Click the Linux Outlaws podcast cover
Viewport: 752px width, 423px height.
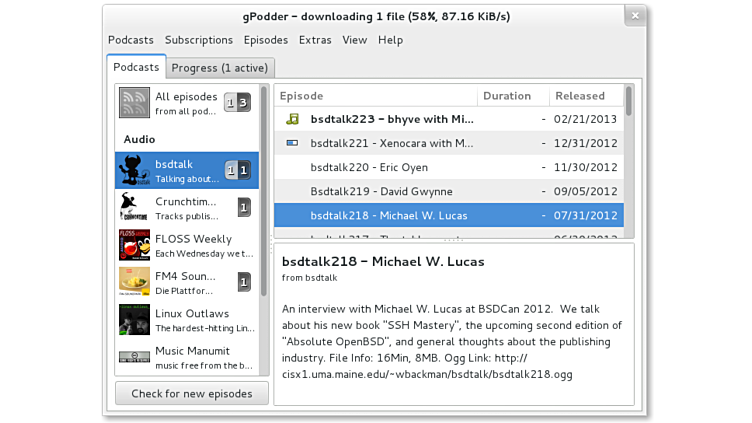point(135,319)
